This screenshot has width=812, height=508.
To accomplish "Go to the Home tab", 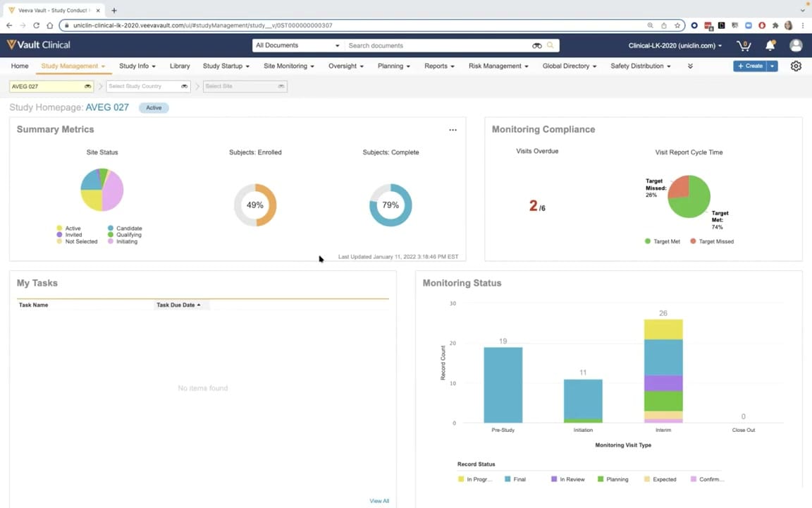I will click(20, 66).
